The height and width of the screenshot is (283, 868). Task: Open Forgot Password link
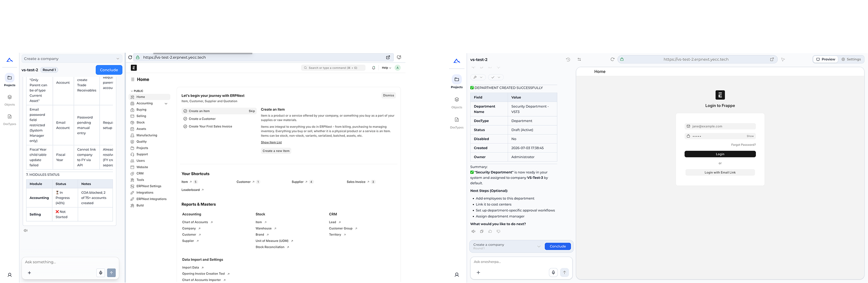(743, 145)
